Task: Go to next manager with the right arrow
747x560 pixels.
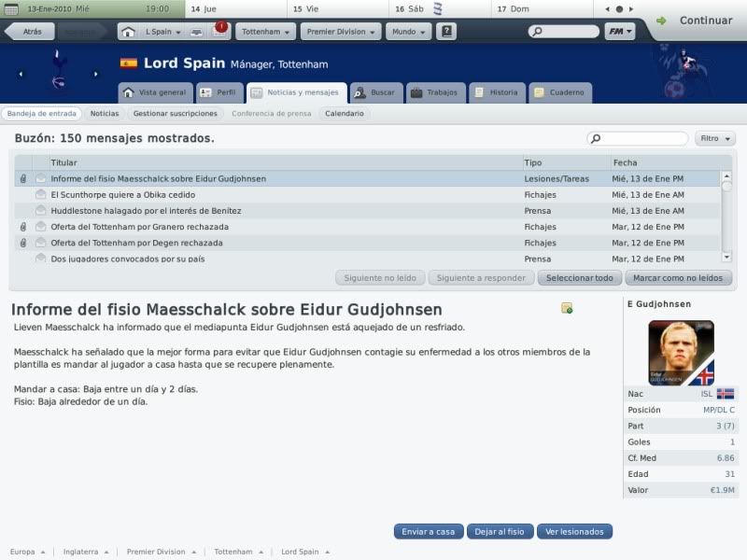Action: click(96, 74)
